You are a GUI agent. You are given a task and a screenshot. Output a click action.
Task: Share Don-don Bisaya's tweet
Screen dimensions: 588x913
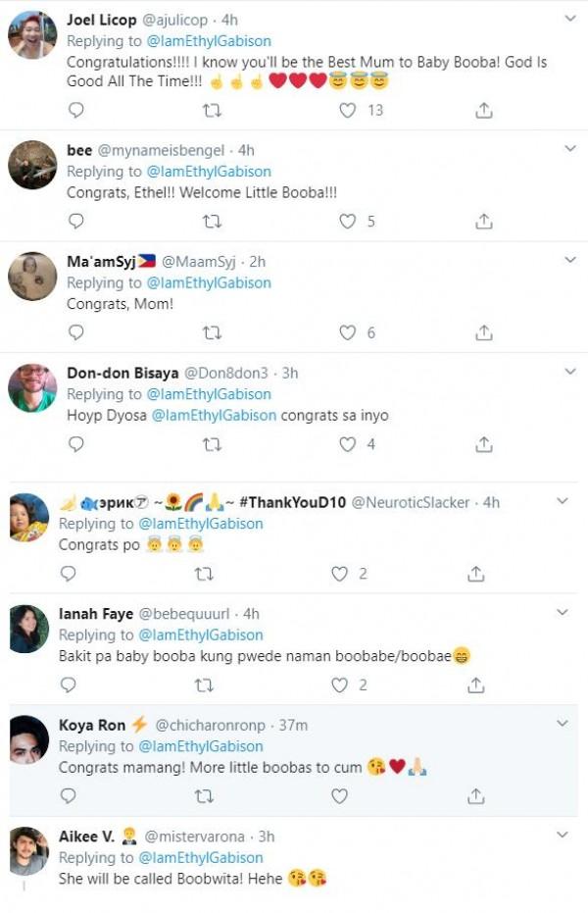point(483,444)
